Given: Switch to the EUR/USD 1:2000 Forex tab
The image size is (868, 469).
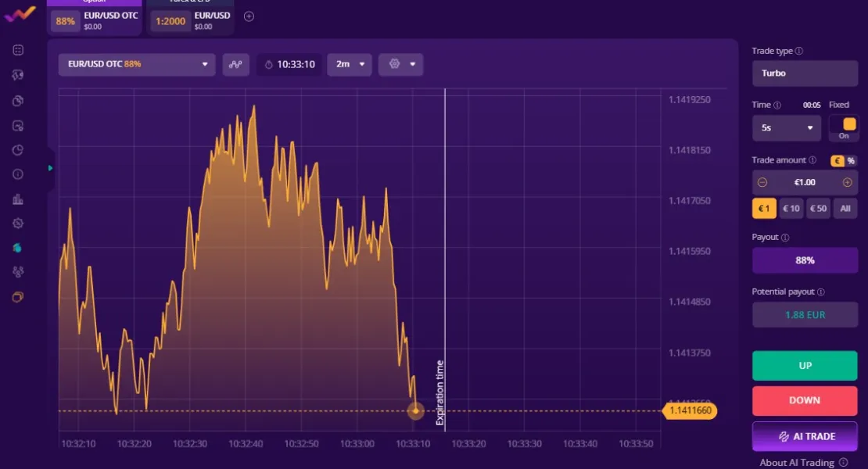Looking at the screenshot, I should pos(190,18).
